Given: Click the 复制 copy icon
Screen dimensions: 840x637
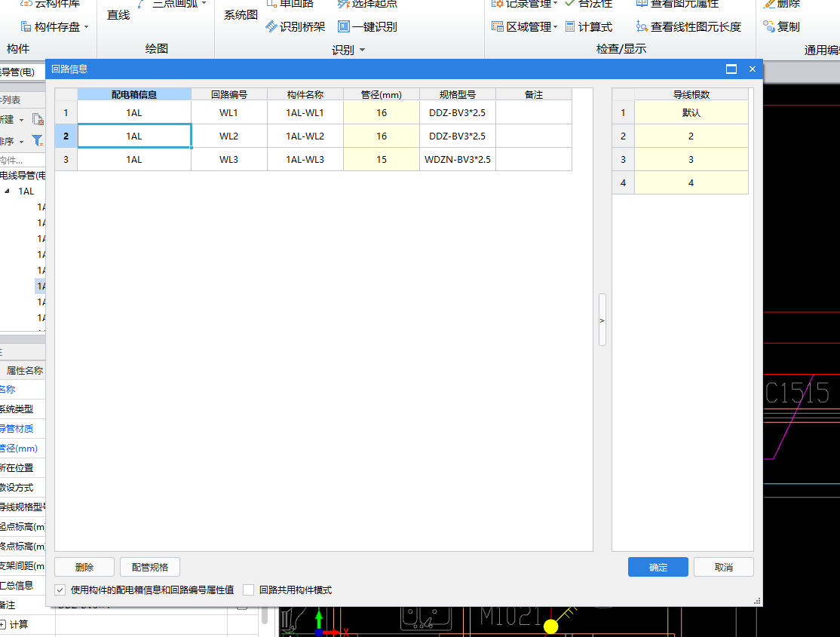Looking at the screenshot, I should (769, 26).
